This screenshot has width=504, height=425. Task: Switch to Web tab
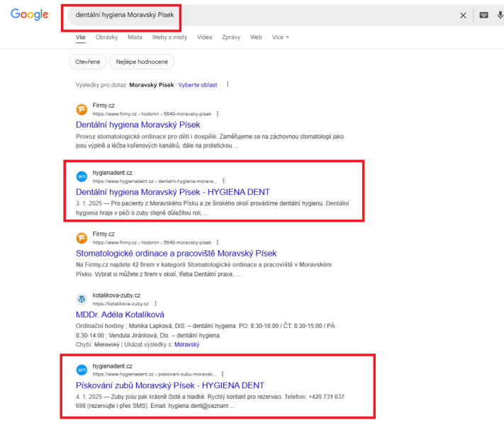click(256, 38)
